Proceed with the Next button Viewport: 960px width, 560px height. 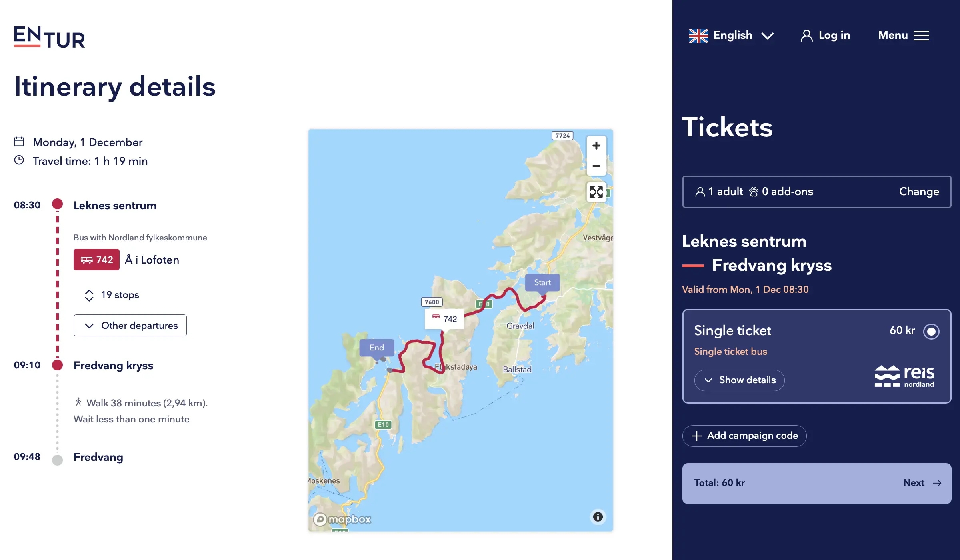pos(922,483)
